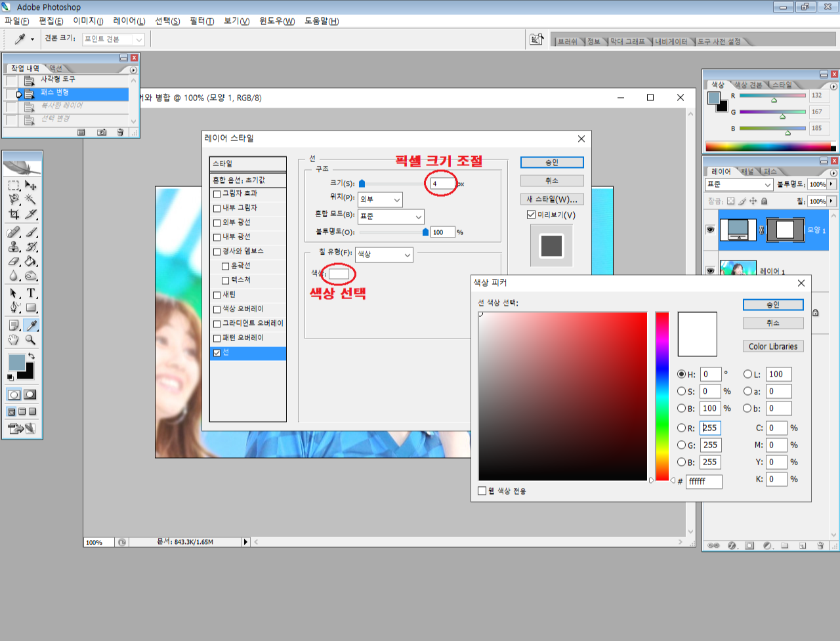
Task: Select the Lasso tool
Action: tap(14, 199)
